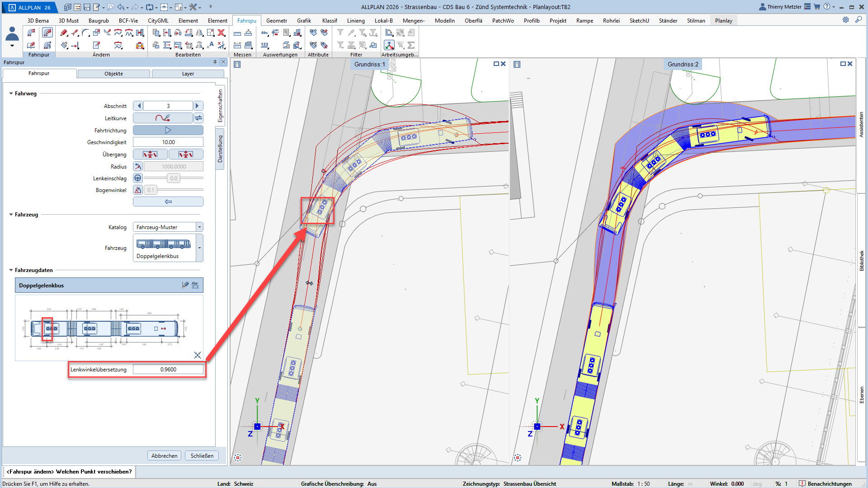This screenshot has height=488, width=868.
Task: Click the Radius mode icon
Action: click(138, 166)
